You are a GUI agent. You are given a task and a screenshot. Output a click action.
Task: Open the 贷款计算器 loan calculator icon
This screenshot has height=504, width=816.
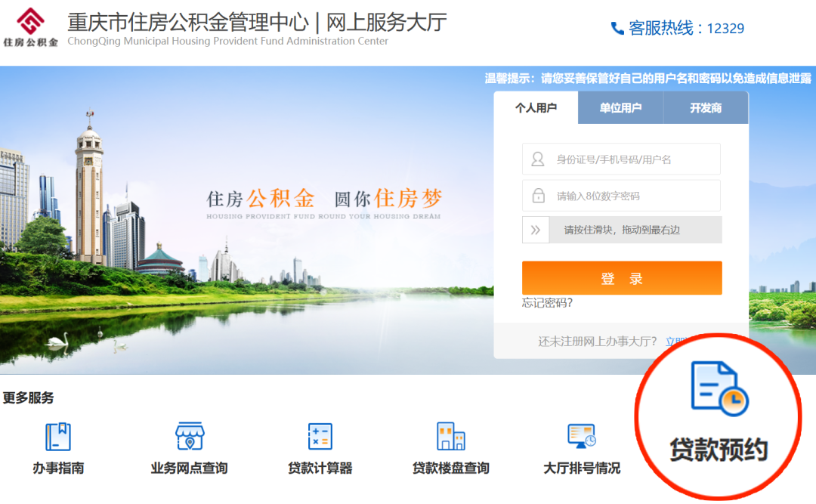319,446
